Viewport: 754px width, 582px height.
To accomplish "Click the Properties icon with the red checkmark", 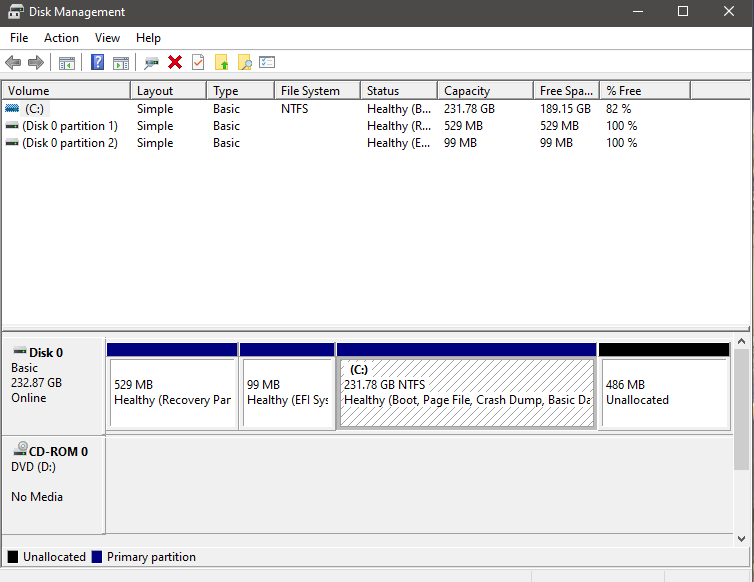I will (198, 62).
